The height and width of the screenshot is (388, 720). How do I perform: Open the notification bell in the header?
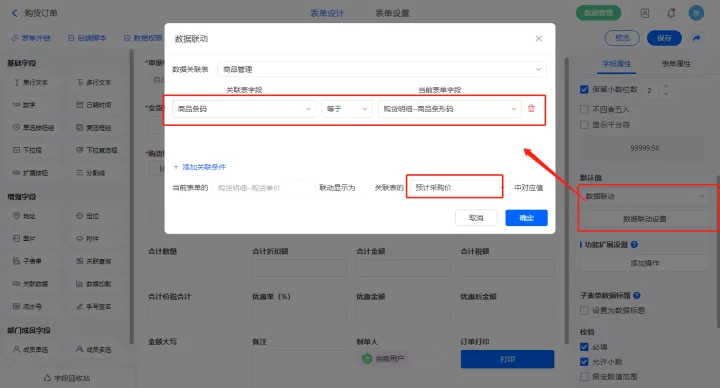[x=671, y=13]
